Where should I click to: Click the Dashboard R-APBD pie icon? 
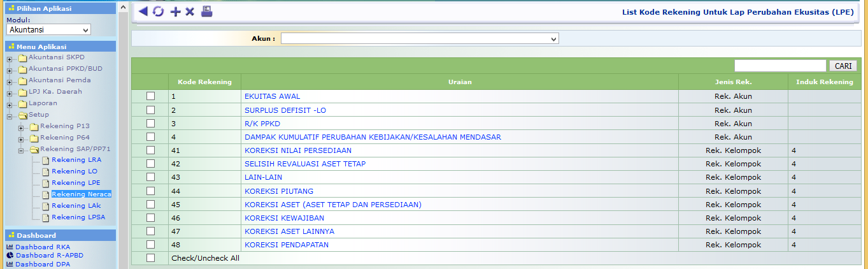point(10,256)
